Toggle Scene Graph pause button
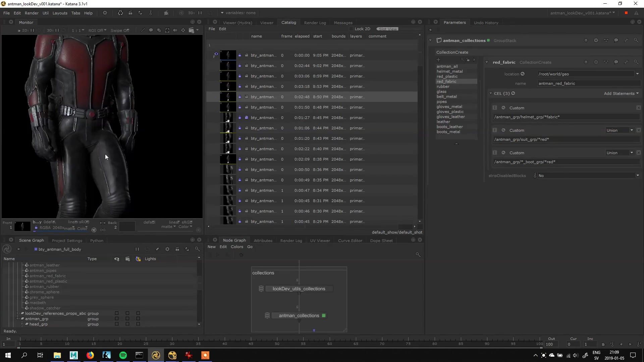The image size is (644, 362). [137, 249]
